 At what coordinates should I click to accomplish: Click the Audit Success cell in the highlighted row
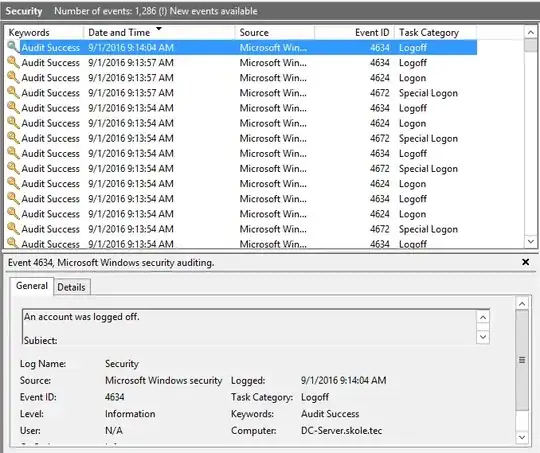click(51, 48)
